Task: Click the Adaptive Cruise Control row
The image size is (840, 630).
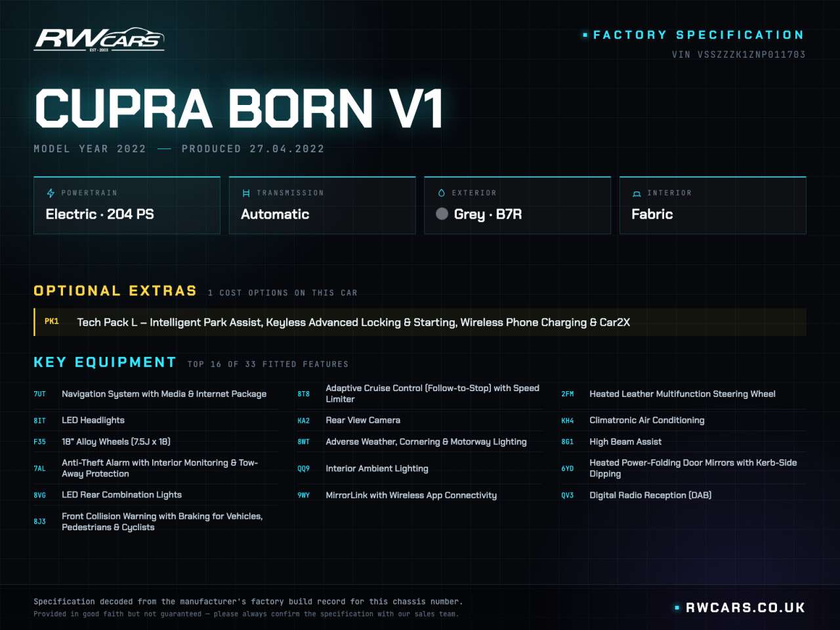Action: [x=420, y=394]
